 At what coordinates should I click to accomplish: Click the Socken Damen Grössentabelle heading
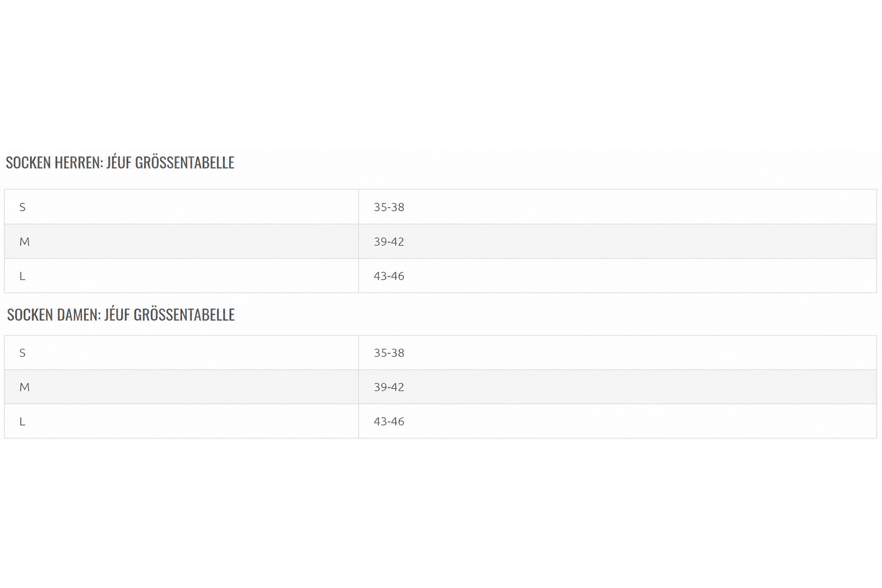[x=121, y=314]
